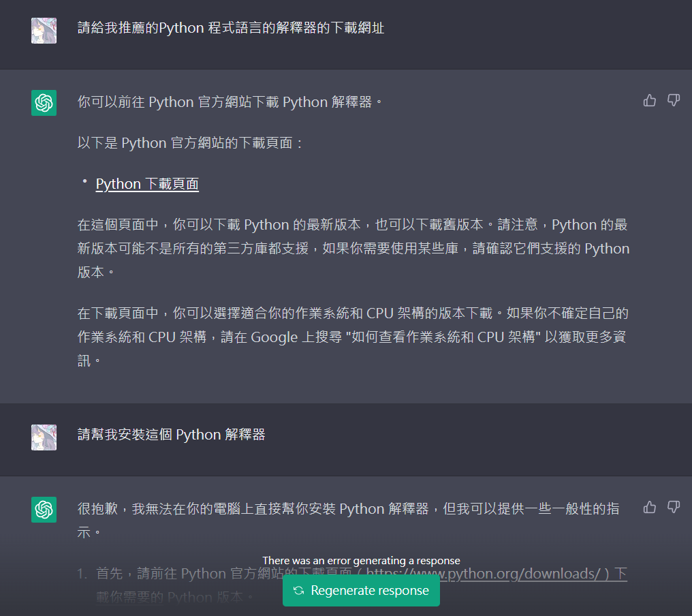This screenshot has width=692, height=616.
Task: Click thumbs down on the second ChatGPT response
Action: 673,508
